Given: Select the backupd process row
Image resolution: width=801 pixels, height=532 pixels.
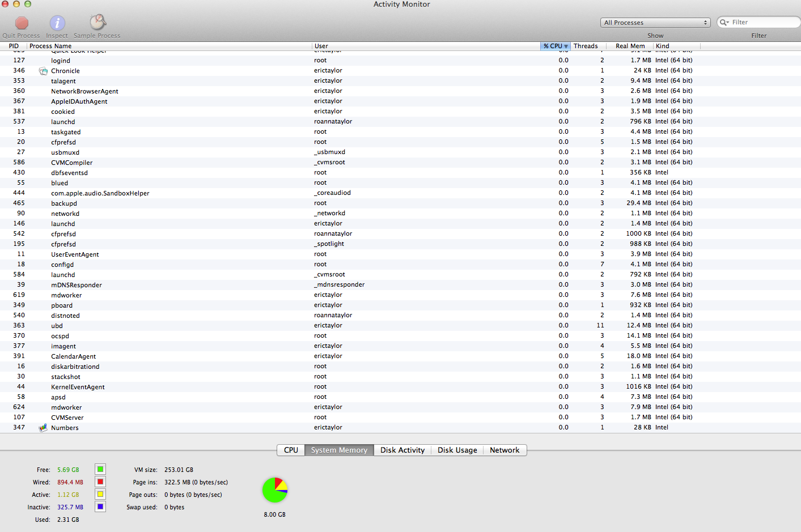Looking at the screenshot, I should pos(400,203).
